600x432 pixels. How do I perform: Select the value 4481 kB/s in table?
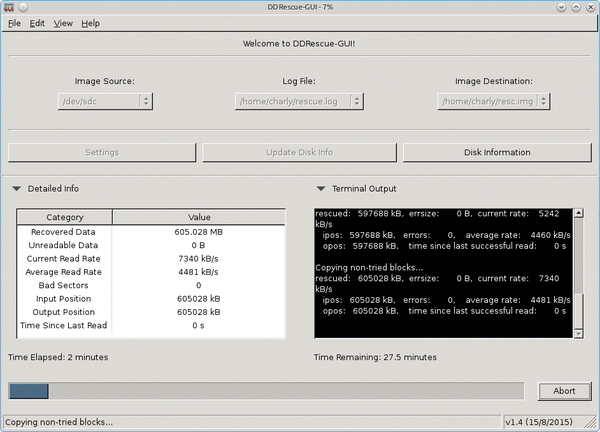tap(199, 272)
